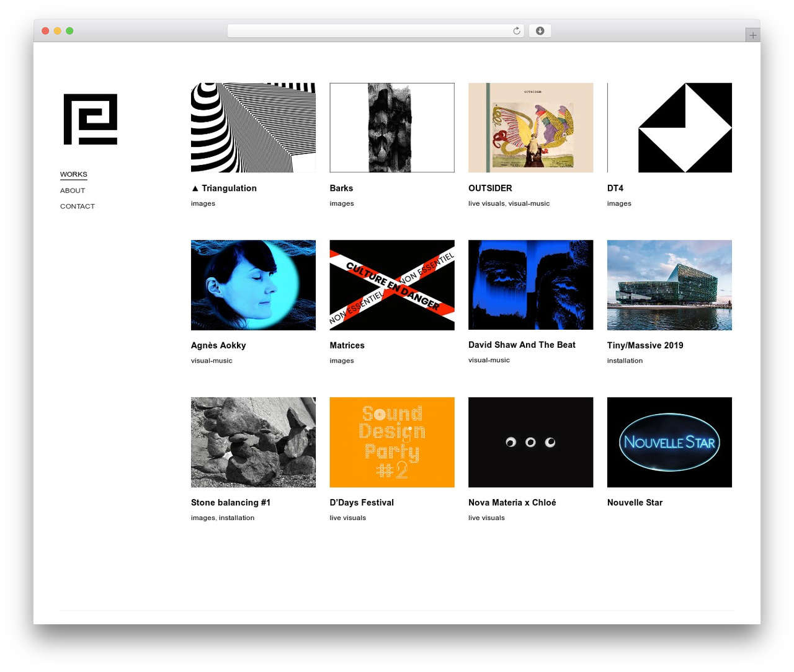Image resolution: width=794 pixels, height=672 pixels.
Task: Click the Agnès Aokky title link
Action: pyautogui.click(x=218, y=345)
